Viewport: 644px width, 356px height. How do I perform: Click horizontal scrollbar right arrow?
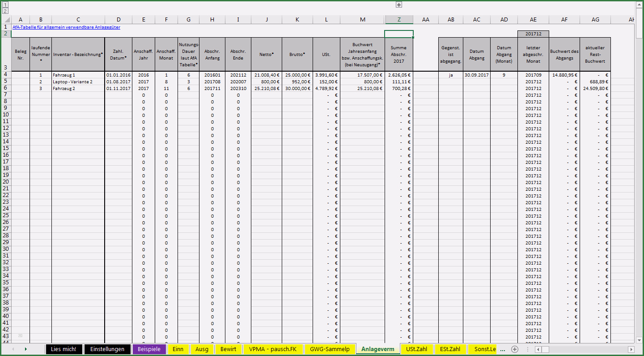pyautogui.click(x=631, y=349)
